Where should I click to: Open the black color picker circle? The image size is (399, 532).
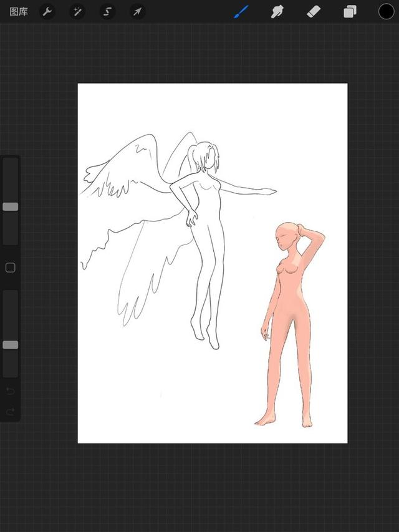point(386,11)
